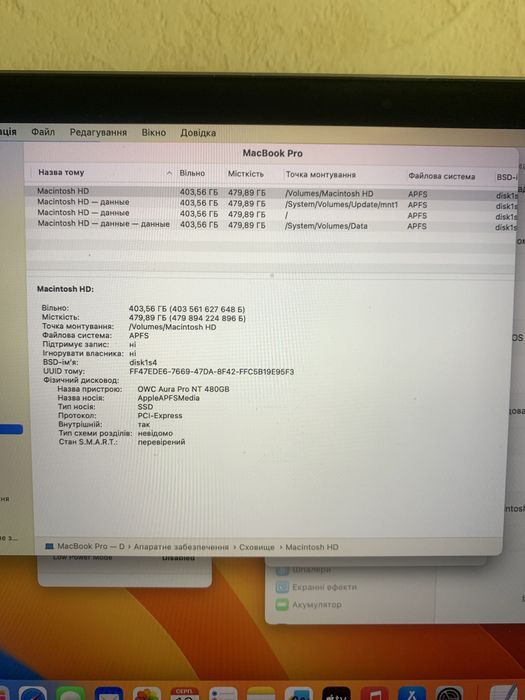Click the S.M.A.R.T. status value перевірений
The width and height of the screenshot is (525, 700).
coord(161,442)
